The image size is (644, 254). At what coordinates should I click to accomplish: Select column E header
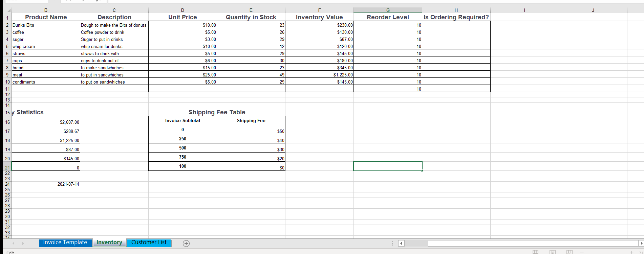tap(251, 10)
